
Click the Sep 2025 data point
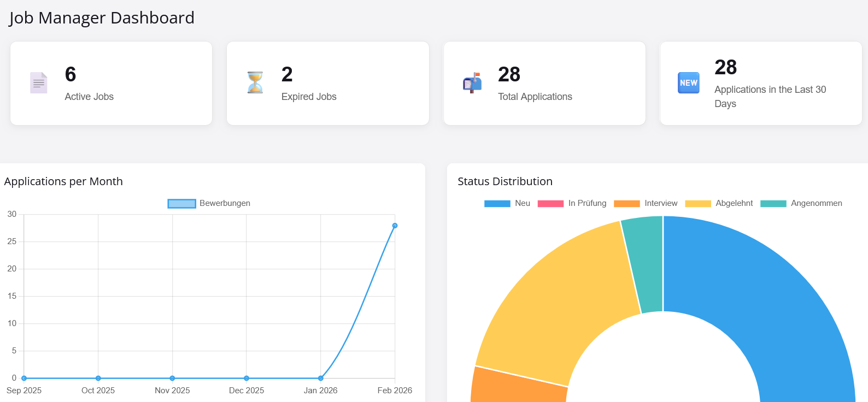pos(24,378)
